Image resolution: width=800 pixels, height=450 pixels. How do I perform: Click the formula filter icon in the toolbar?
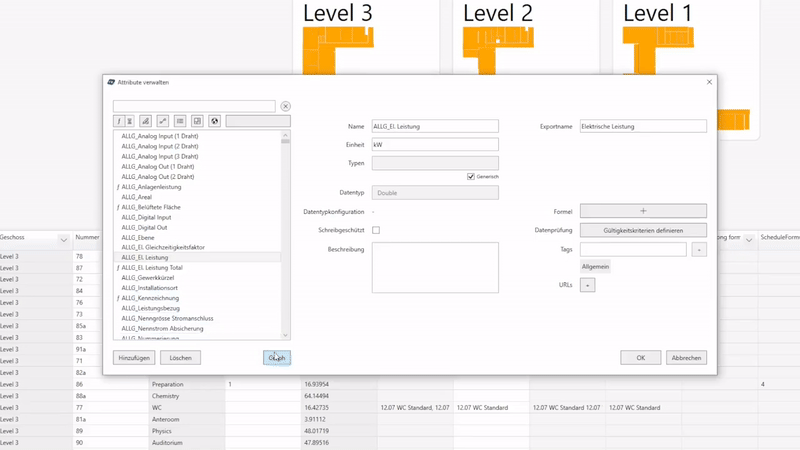[x=119, y=121]
